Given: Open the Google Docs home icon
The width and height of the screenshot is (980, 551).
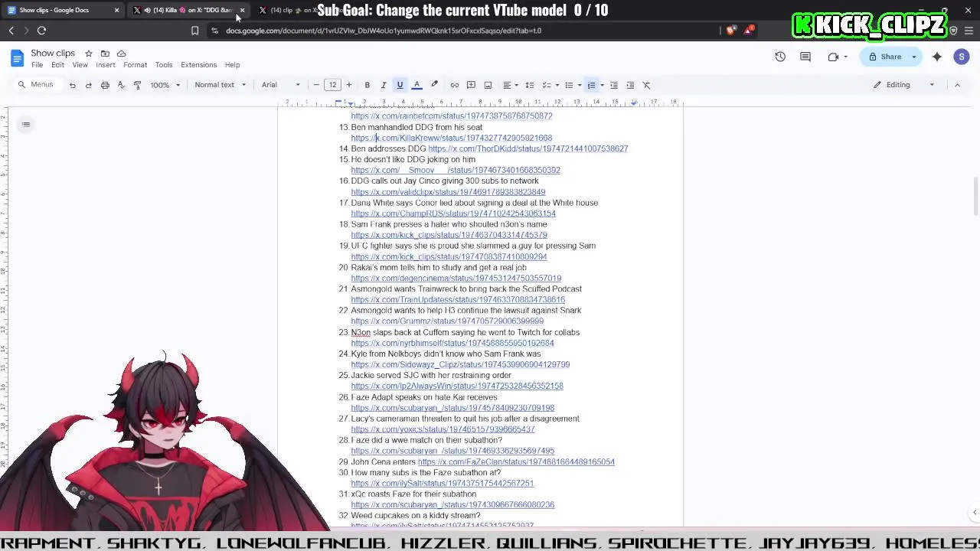Looking at the screenshot, I should click(17, 58).
